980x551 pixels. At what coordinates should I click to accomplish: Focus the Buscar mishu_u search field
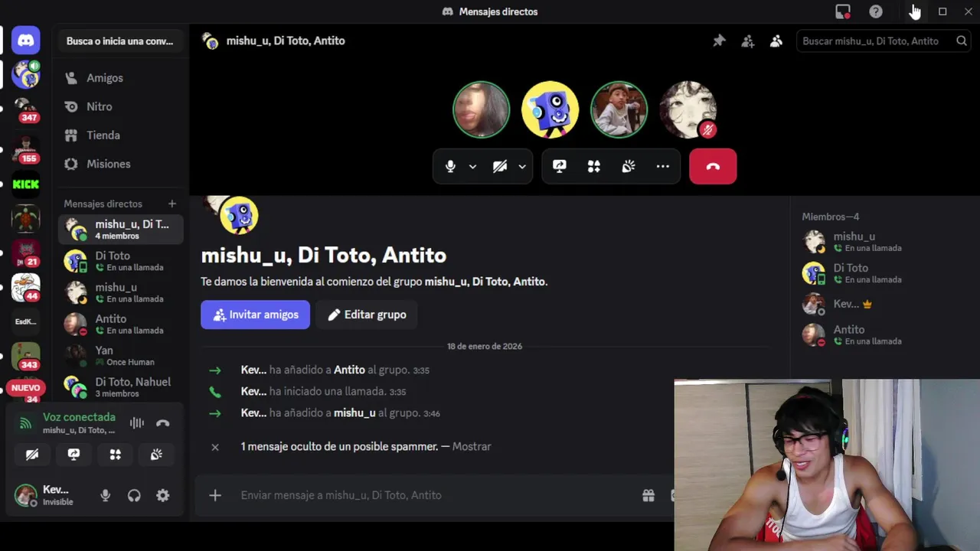click(x=884, y=41)
